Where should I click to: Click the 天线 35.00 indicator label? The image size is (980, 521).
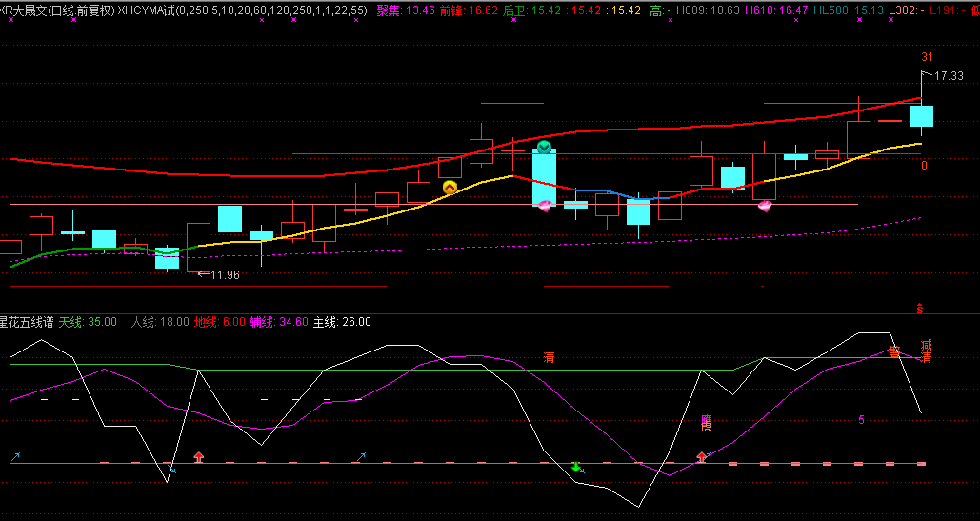tap(88, 322)
